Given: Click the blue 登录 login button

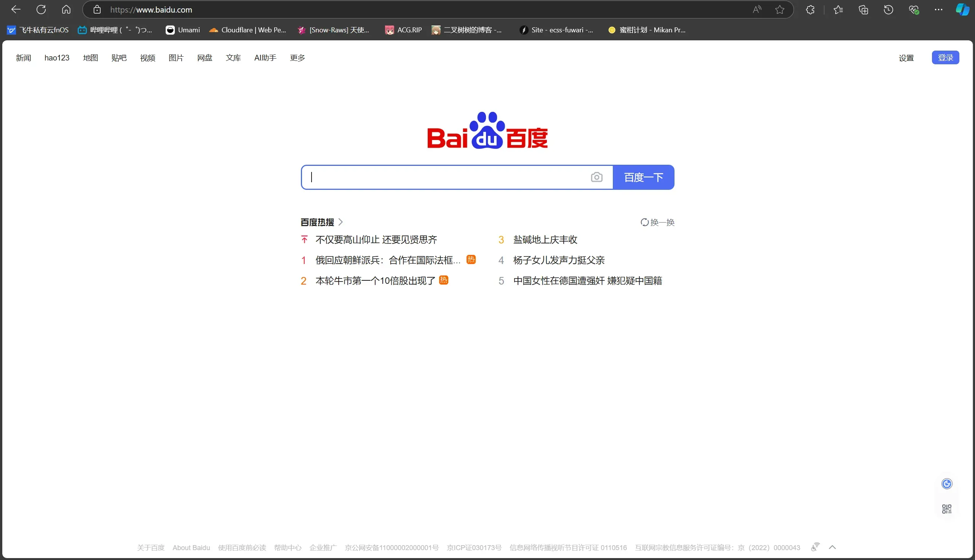Looking at the screenshot, I should [945, 58].
